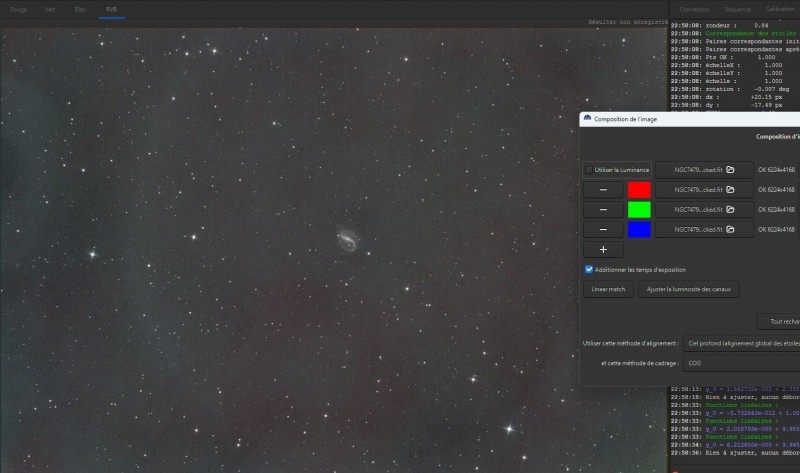Image resolution: width=800 pixels, height=473 pixels.
Task: Open the alignment method dropdown Ciel profond
Action: coord(741,343)
